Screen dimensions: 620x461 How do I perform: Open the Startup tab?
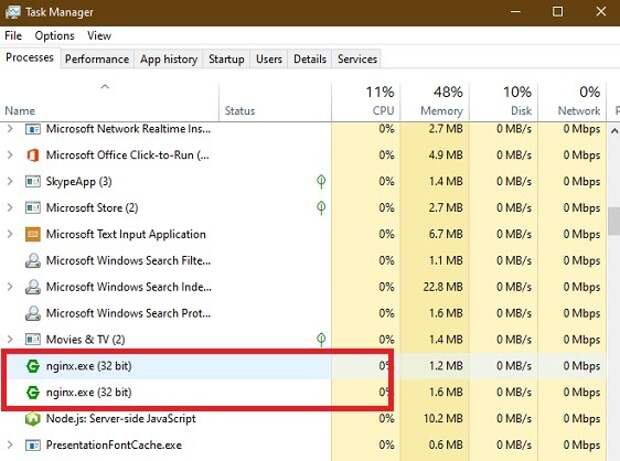(226, 59)
